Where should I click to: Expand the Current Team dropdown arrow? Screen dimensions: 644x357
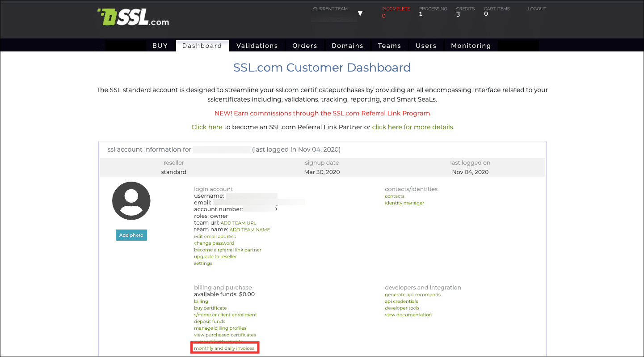point(360,13)
